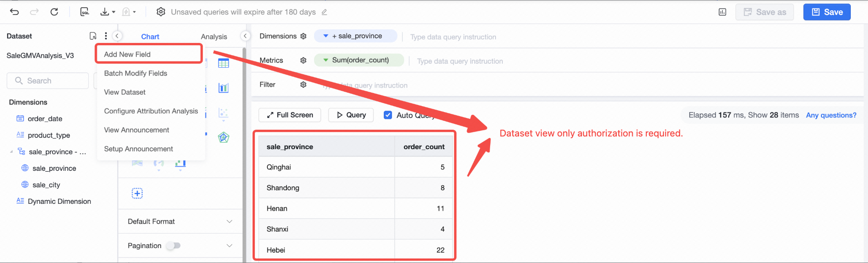Uncheck the Auto Query checkbox

click(388, 115)
